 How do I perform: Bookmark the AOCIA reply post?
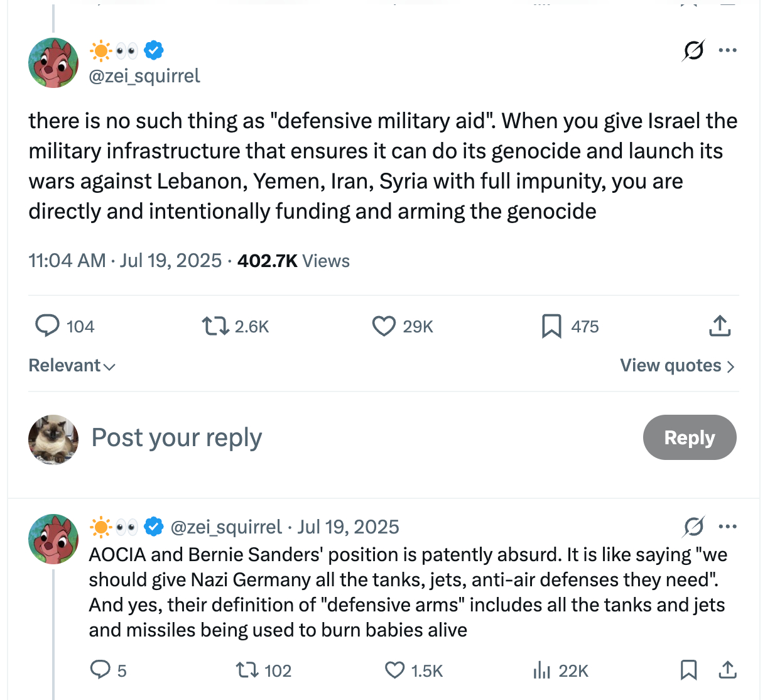(688, 670)
